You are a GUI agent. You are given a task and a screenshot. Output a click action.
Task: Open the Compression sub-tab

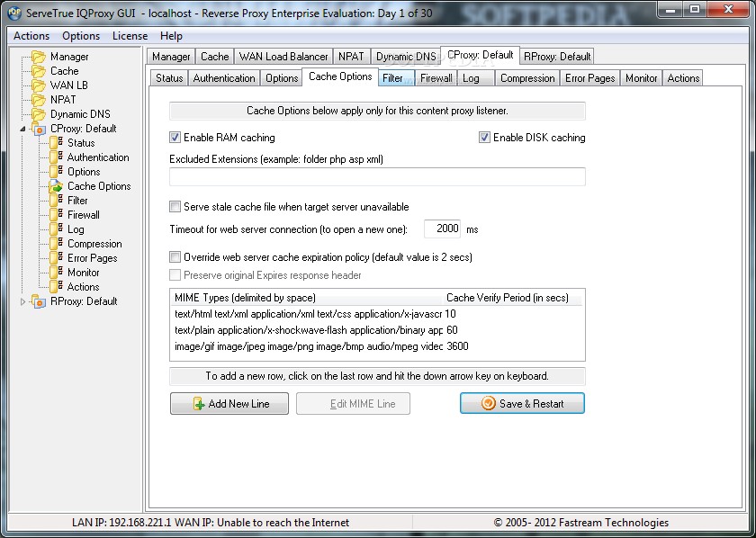[527, 78]
